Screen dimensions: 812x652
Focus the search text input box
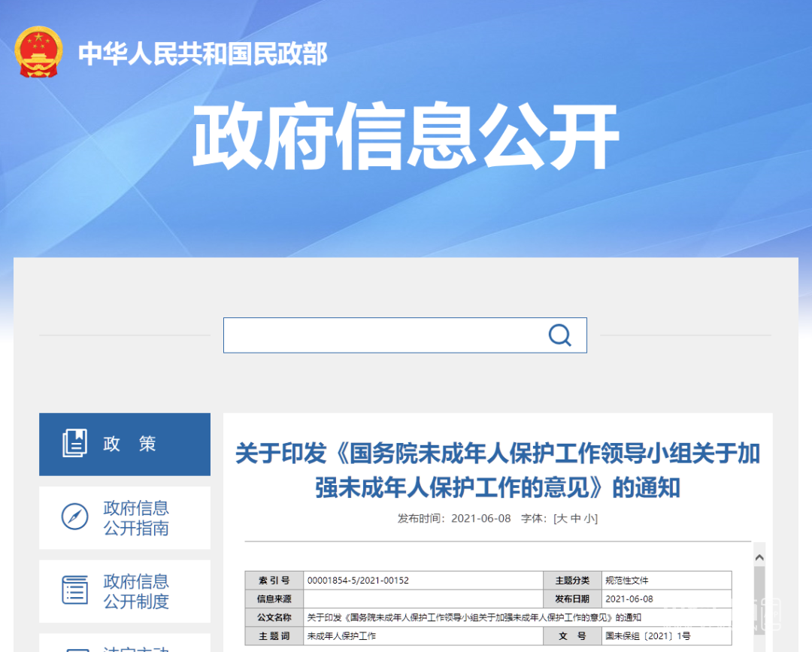pos(383,335)
